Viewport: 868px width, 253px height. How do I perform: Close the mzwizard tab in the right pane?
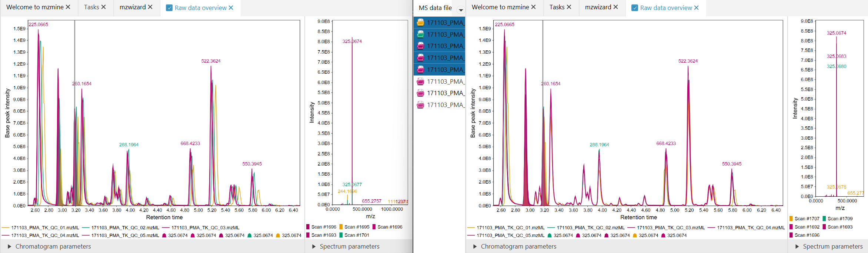click(615, 7)
